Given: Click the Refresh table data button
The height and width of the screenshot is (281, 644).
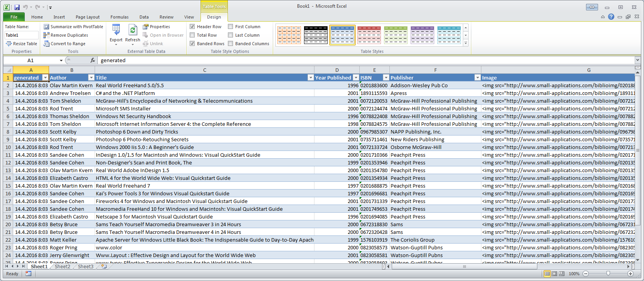Looking at the screenshot, I should (x=133, y=35).
